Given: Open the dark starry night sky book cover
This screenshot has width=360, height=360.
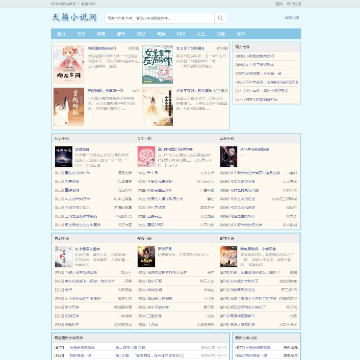Looking at the screenshot, I should (x=64, y=156).
